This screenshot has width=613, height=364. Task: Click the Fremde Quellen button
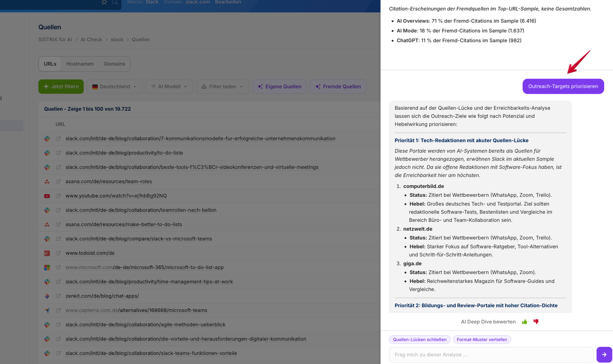pyautogui.click(x=338, y=87)
